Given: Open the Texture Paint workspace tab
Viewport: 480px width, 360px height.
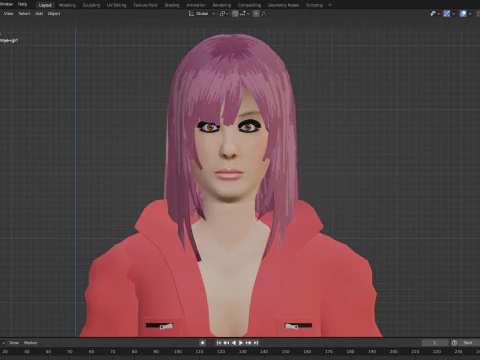Looking at the screenshot, I should [145, 5].
